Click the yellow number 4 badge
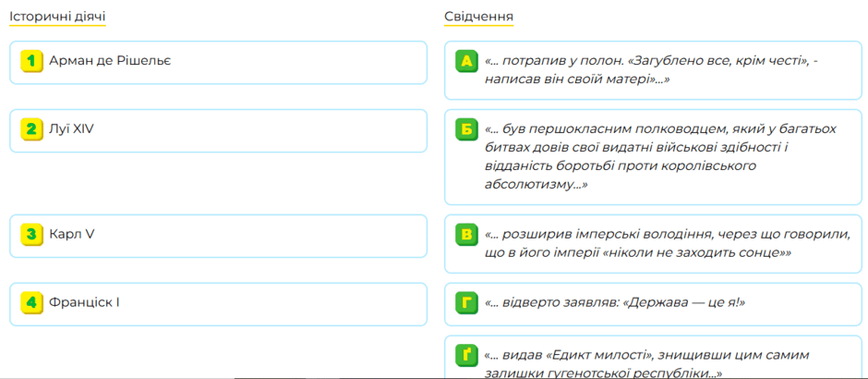The width and height of the screenshot is (868, 379). click(31, 302)
